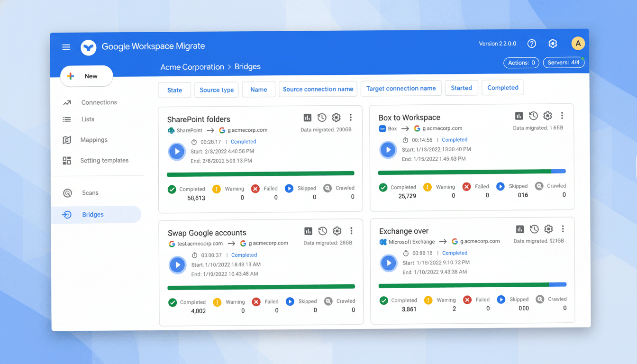
Task: Toggle the Completed filter chip
Action: tap(502, 88)
